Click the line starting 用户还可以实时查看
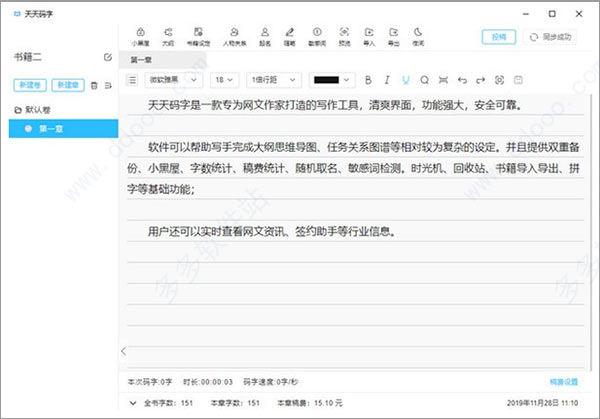This screenshot has height=419, width=600. coord(271,231)
